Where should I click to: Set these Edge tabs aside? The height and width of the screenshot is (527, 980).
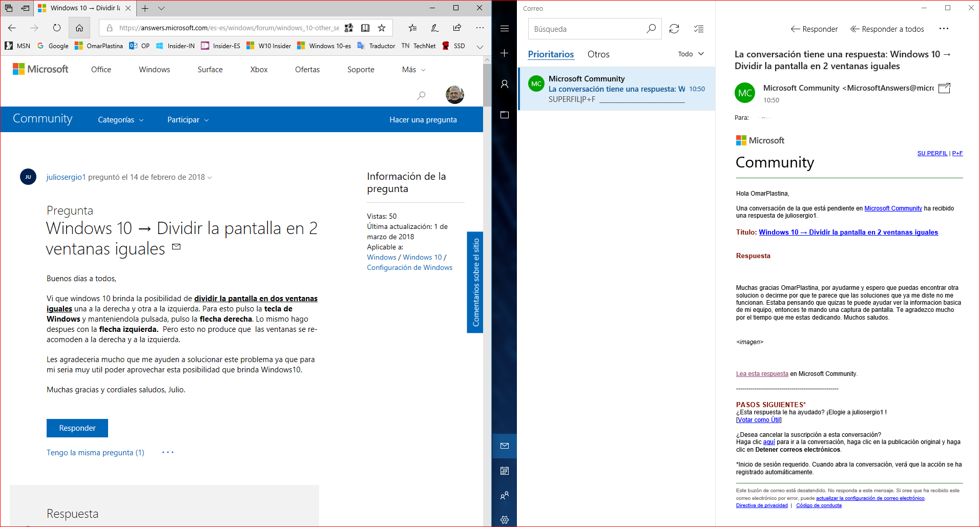[x=25, y=8]
